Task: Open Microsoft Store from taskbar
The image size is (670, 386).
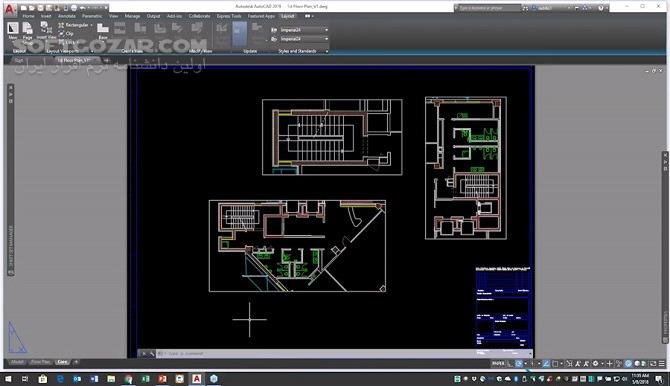Action: pyautogui.click(x=43, y=379)
